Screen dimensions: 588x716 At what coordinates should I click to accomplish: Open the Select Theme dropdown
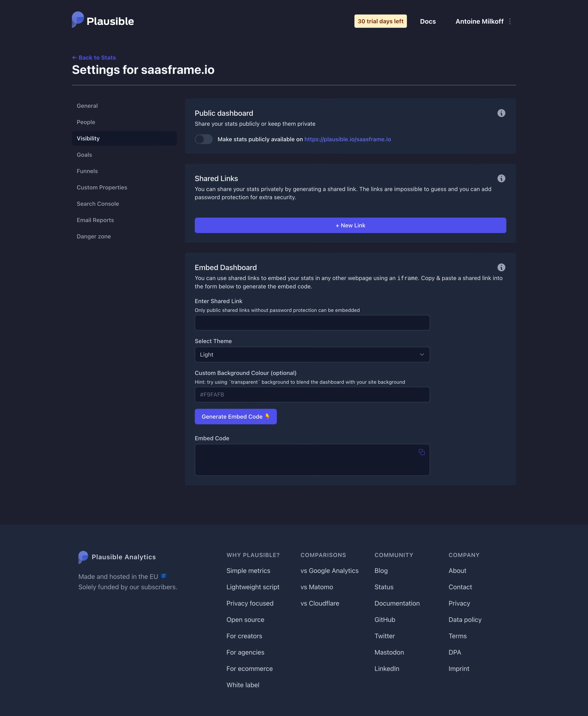click(312, 355)
